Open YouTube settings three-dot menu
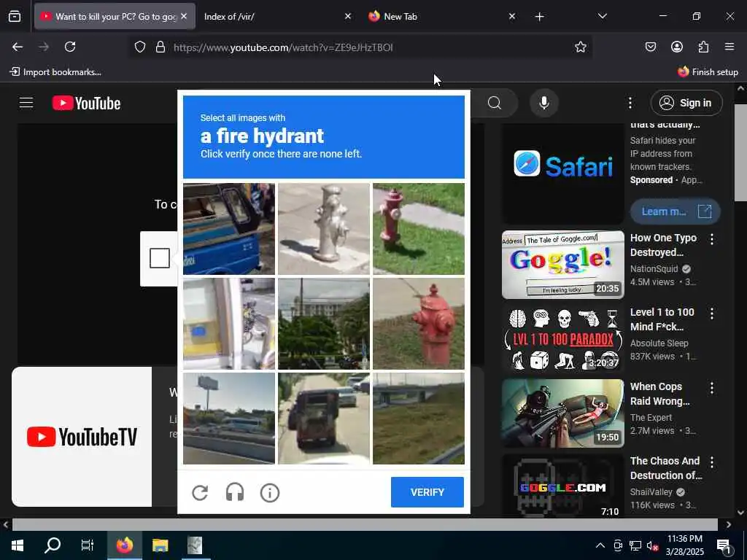Screen dimensions: 747x560 tap(630, 103)
